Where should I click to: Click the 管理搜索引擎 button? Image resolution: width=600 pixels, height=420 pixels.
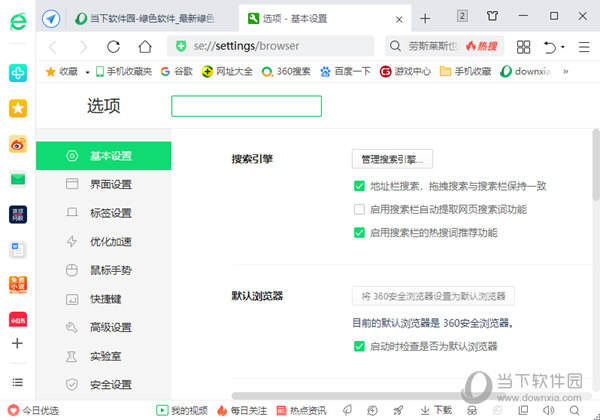[x=392, y=159]
